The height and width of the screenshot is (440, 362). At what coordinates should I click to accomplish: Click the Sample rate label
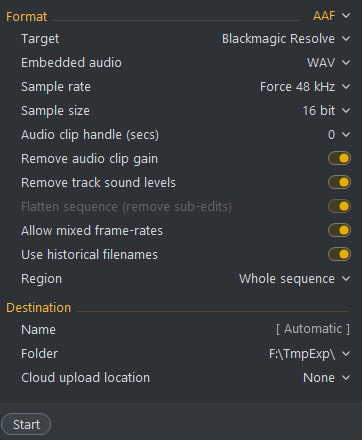56,87
